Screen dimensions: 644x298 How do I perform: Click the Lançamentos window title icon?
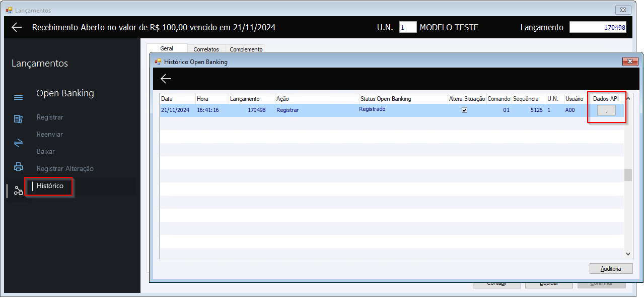[9, 10]
